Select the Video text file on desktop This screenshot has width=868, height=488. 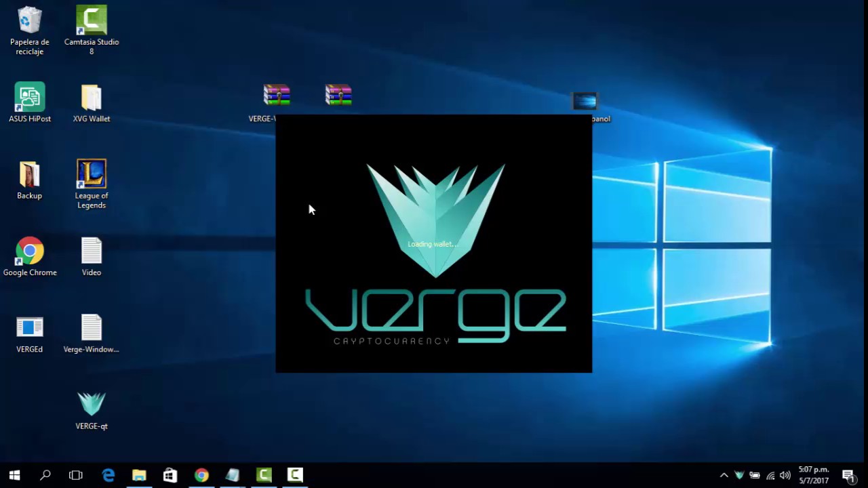point(92,257)
